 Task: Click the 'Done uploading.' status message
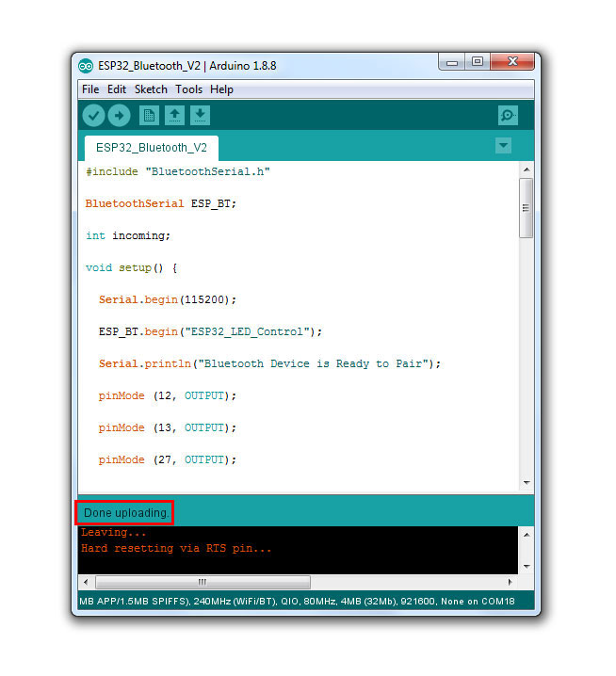[125, 513]
